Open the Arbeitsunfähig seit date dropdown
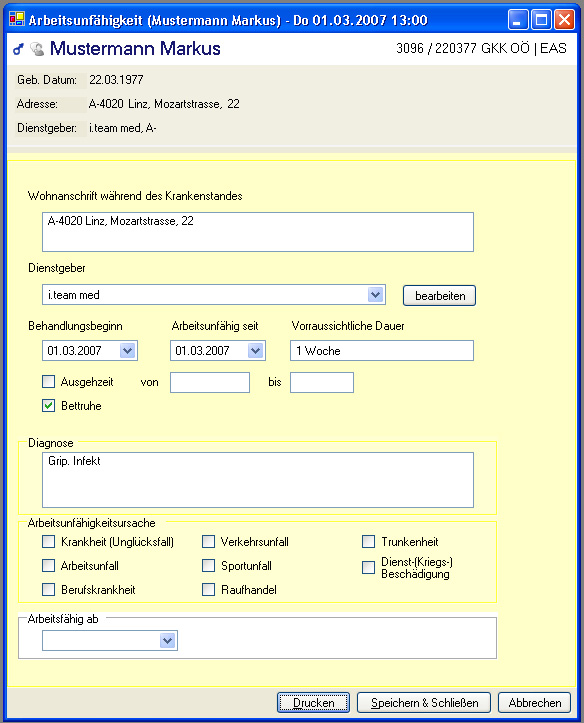This screenshot has height=723, width=584. 256,351
